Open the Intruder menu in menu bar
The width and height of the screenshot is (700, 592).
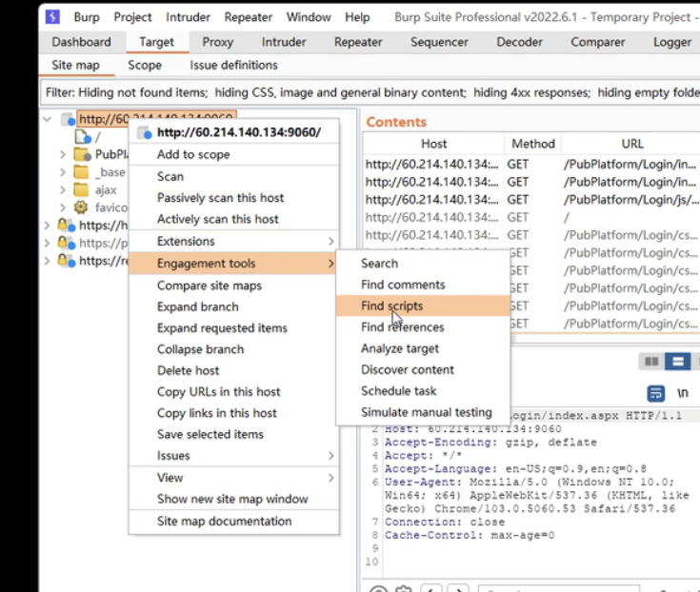pyautogui.click(x=188, y=17)
